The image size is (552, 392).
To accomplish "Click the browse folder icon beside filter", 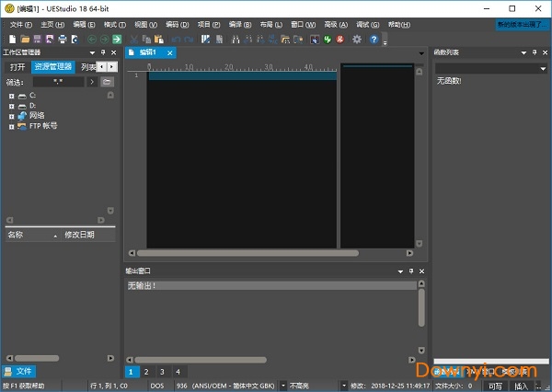I will point(107,82).
